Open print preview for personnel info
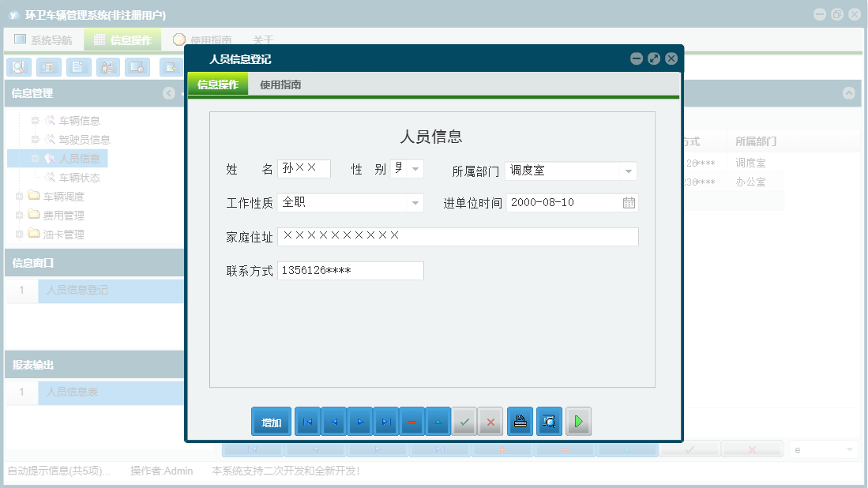 [547, 421]
